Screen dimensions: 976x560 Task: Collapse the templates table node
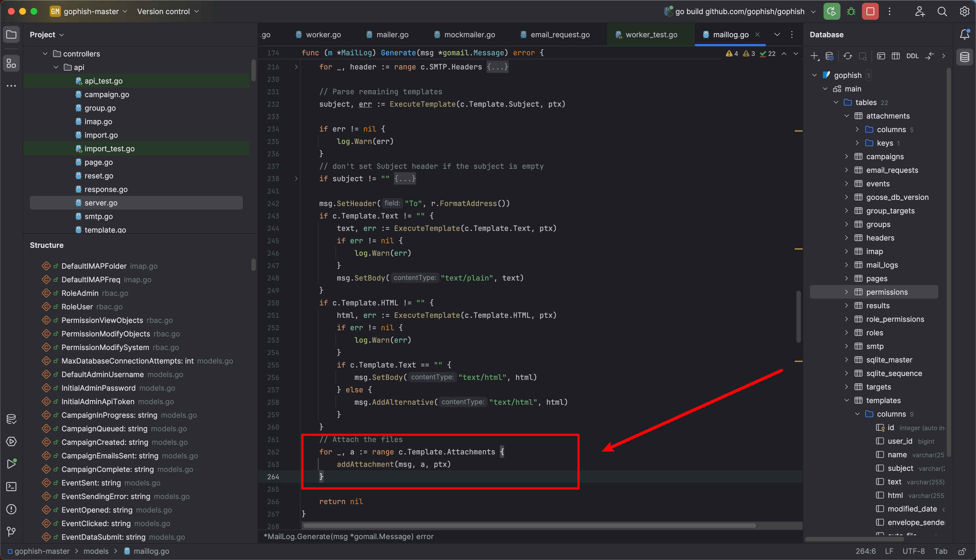[x=846, y=401]
